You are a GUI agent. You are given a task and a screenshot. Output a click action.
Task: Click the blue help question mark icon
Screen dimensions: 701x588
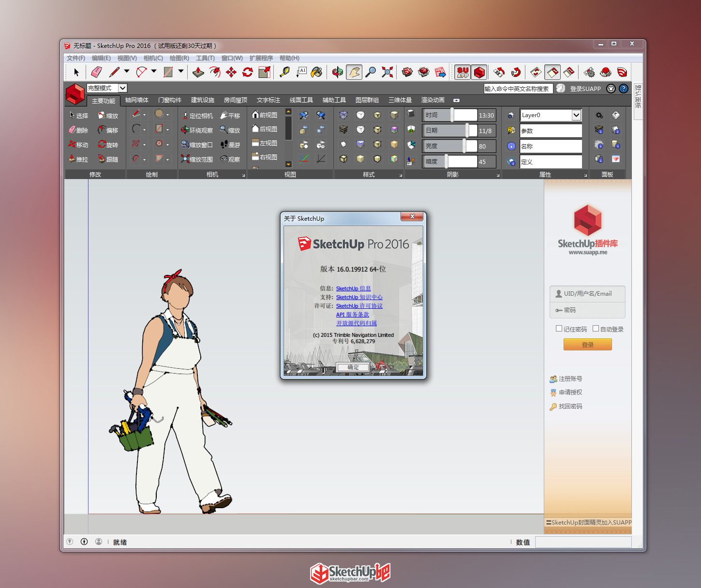624,89
